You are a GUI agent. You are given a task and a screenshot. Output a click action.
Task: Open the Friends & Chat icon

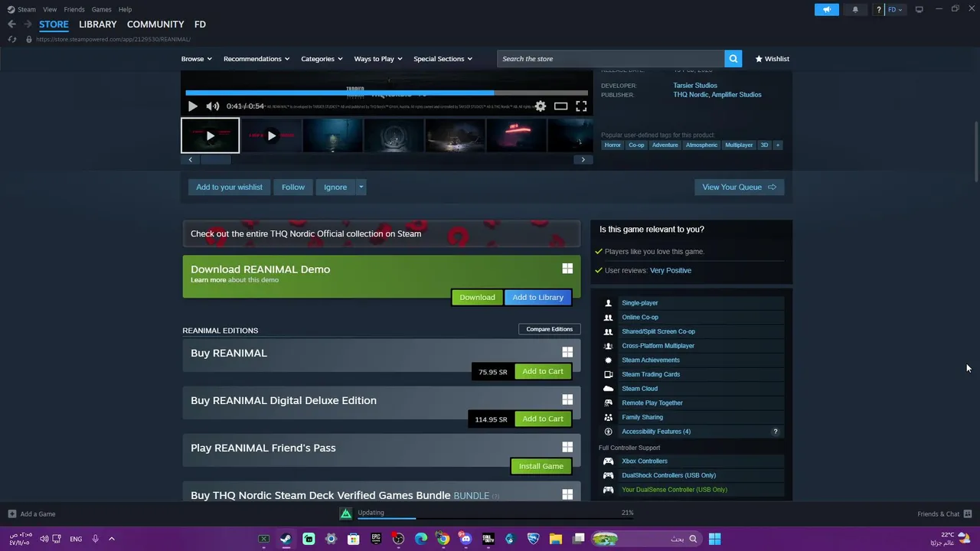point(968,514)
